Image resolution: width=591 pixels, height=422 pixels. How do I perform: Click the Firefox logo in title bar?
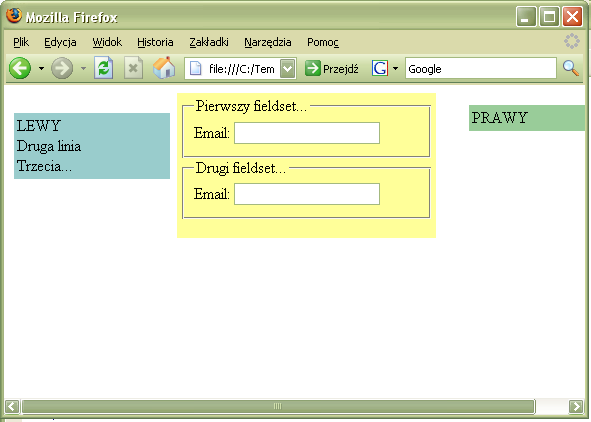pyautogui.click(x=14, y=16)
